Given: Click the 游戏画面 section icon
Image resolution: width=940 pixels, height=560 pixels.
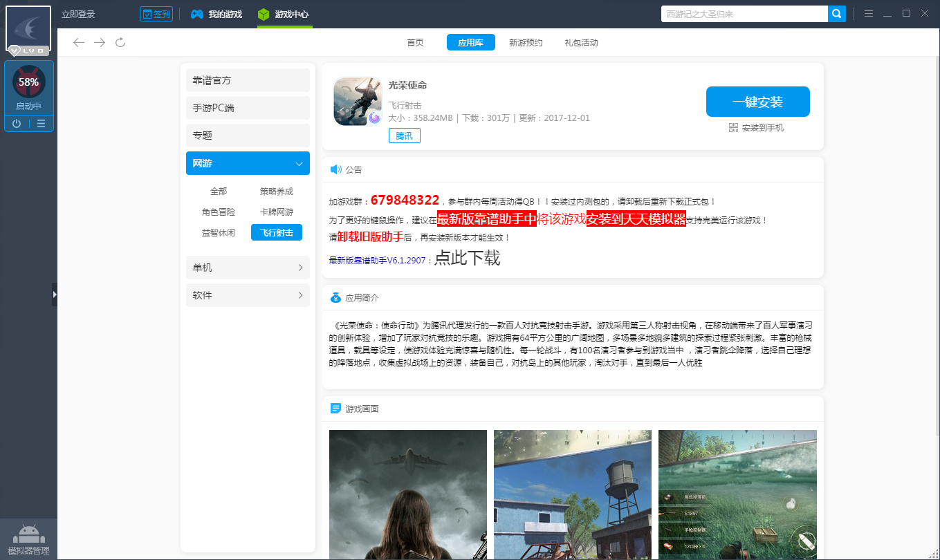Looking at the screenshot, I should (335, 409).
